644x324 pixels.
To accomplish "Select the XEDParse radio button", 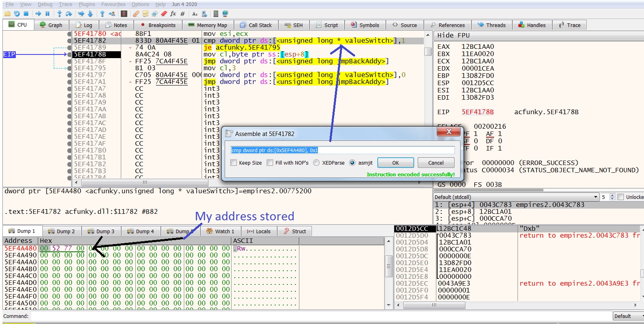I will click(x=316, y=163).
